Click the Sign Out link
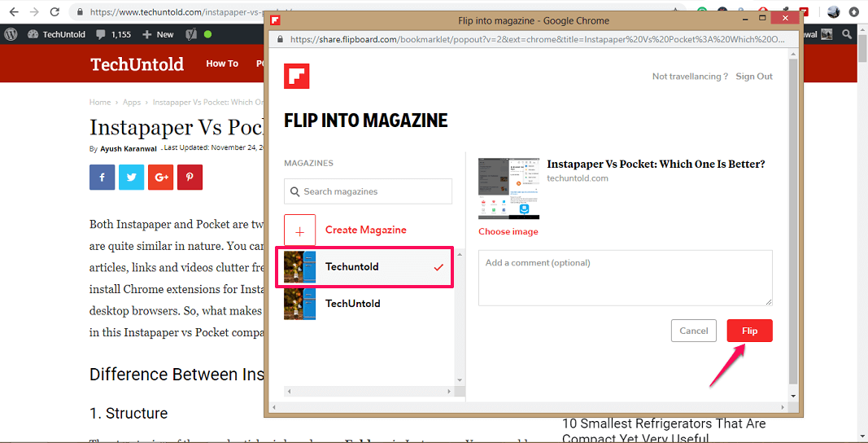The height and width of the screenshot is (443, 868). tap(754, 77)
